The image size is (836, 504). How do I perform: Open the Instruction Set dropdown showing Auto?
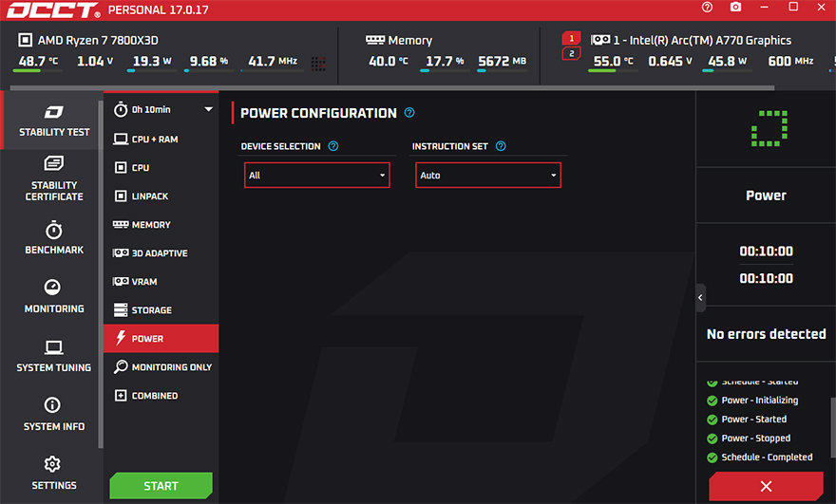[x=488, y=176]
